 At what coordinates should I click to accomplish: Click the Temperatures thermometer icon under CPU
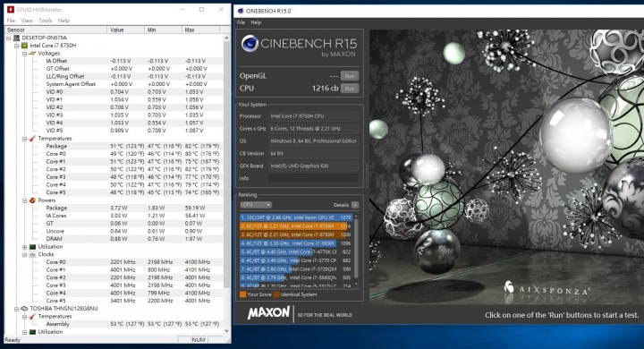[x=32, y=139]
